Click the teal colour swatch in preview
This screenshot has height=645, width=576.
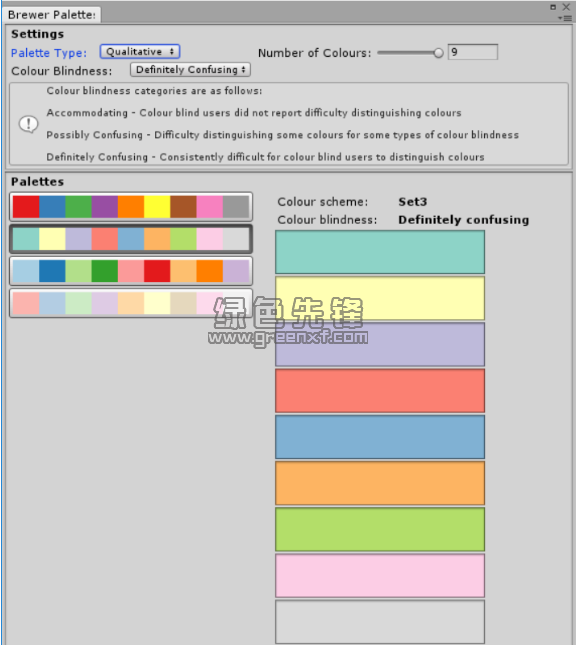tap(380, 252)
